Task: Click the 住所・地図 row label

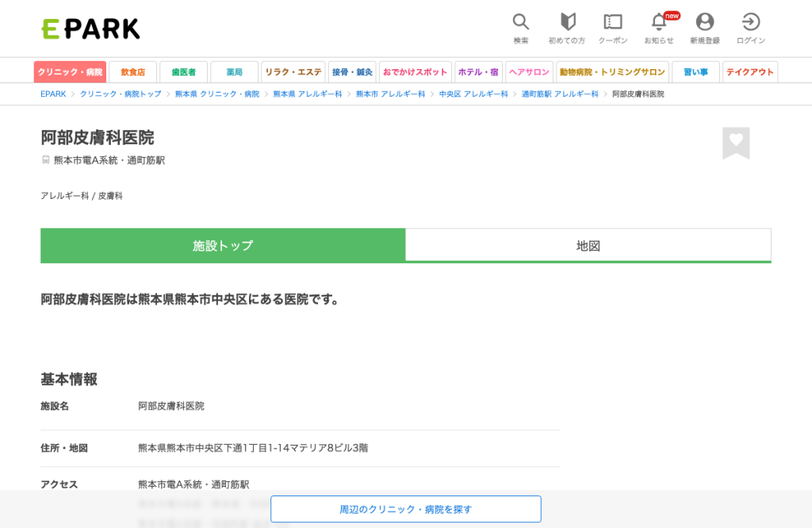Action: (64, 448)
